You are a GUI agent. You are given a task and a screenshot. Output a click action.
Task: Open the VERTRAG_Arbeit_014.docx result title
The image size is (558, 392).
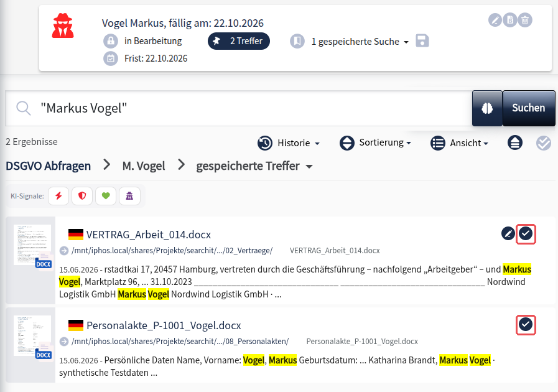tap(149, 235)
